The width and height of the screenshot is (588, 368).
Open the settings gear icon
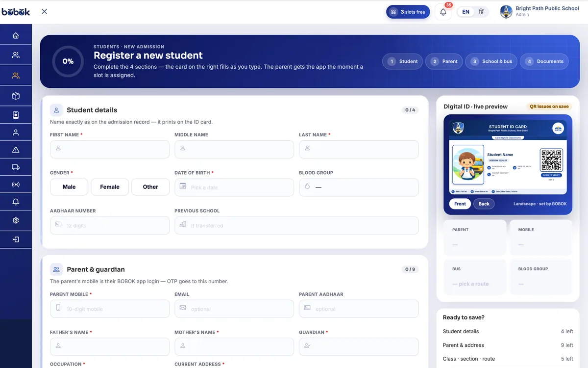[16, 221]
